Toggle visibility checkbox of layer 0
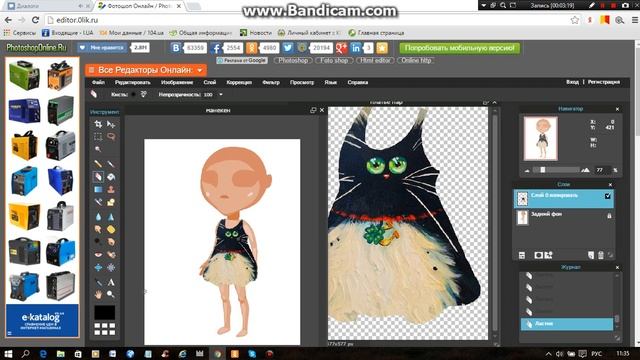Screen dimensions: 640x360 coord(607,196)
